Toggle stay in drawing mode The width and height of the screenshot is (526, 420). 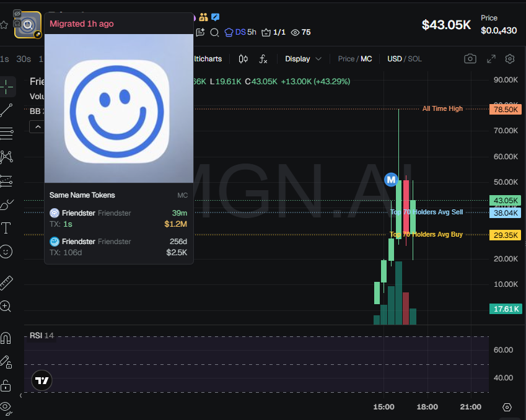pos(6,362)
